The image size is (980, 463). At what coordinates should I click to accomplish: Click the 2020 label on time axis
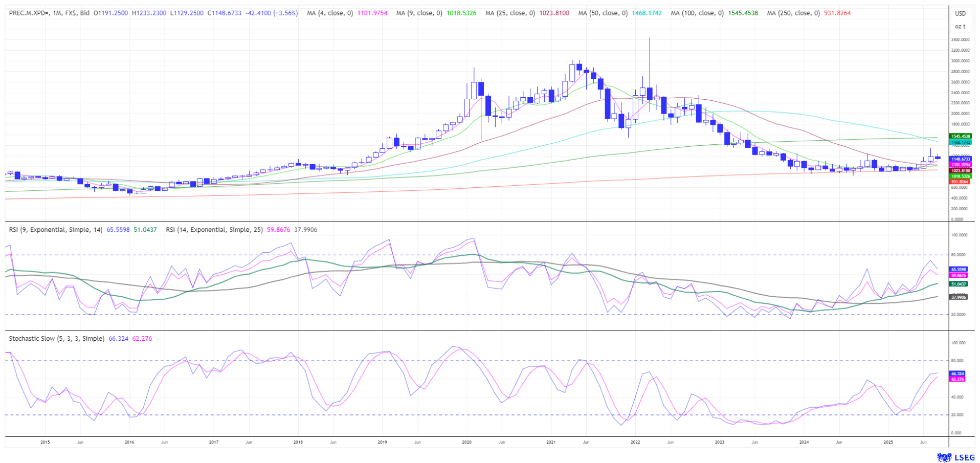[x=466, y=442]
